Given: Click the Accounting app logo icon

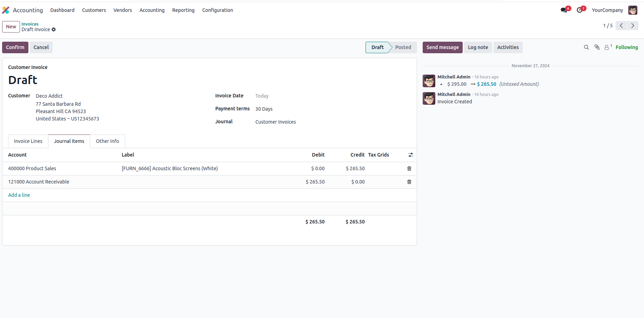Looking at the screenshot, I should click(6, 10).
